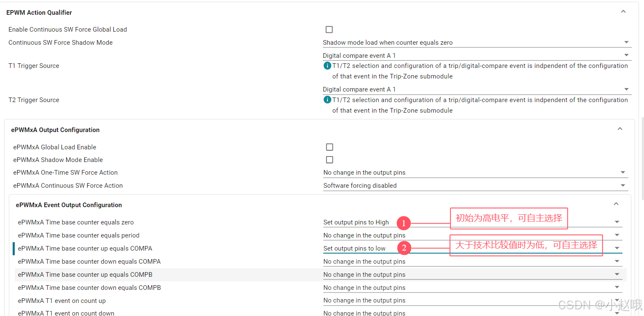
Task: Click the page's vertical scrollbar
Action: tap(642, 158)
